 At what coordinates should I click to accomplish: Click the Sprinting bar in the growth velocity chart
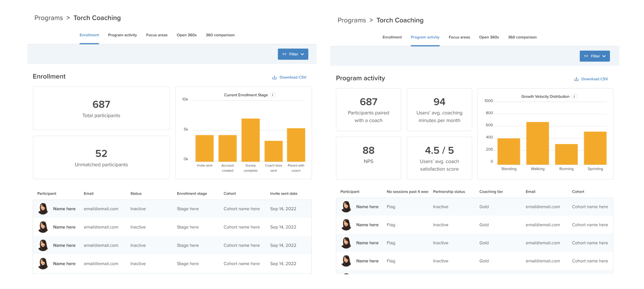tap(595, 148)
